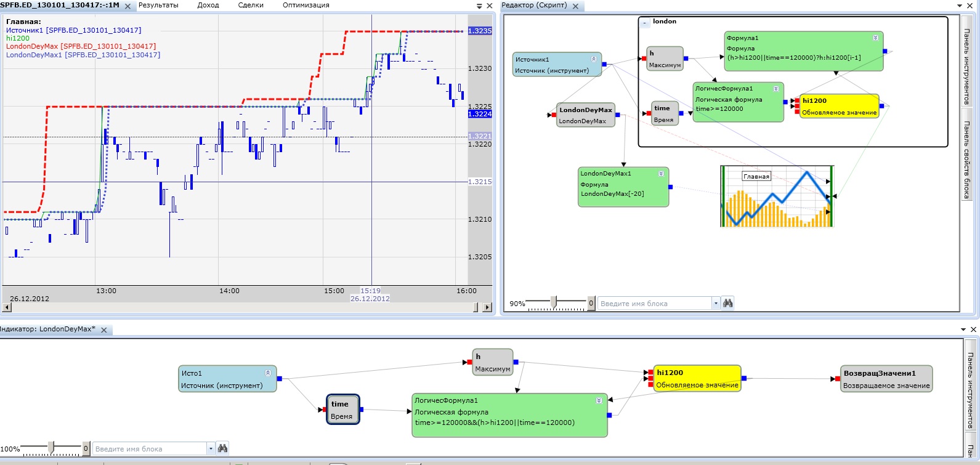Viewport: 980px width, 465px height.
Task: Open block name dropdown in script editor
Action: [716, 303]
